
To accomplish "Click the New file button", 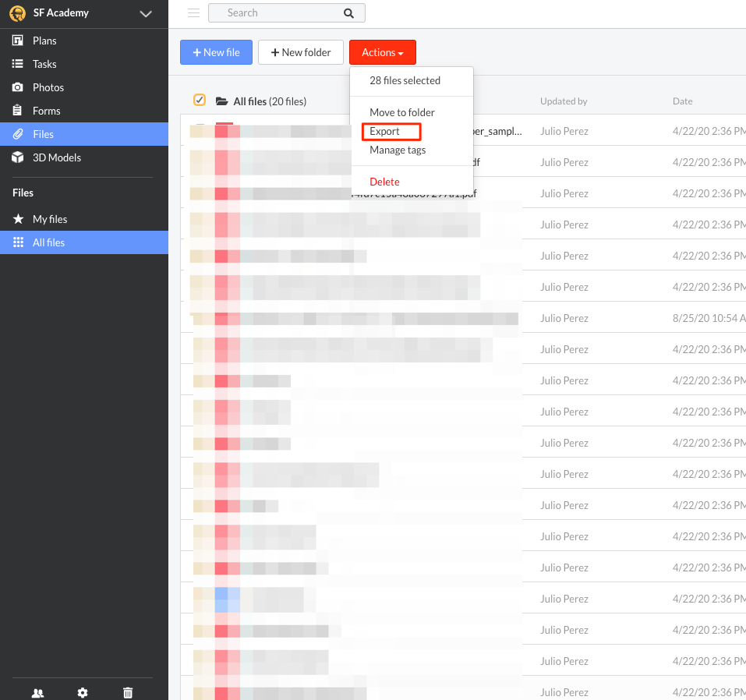I will pos(216,52).
